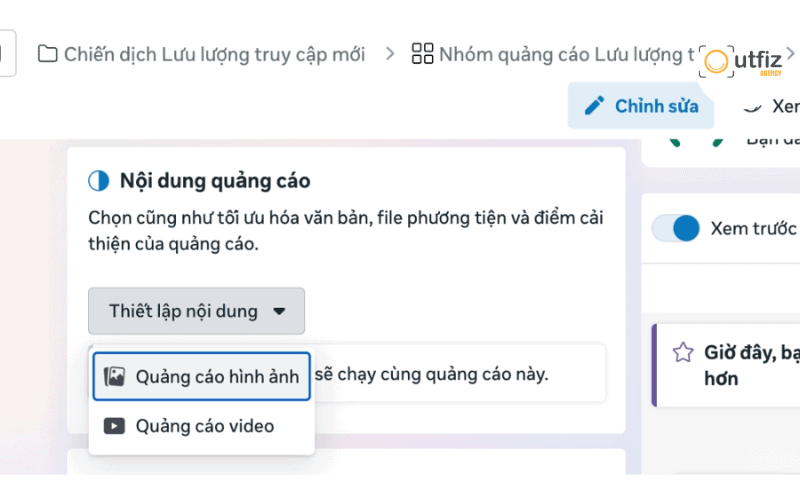
Task: Click the image icon in Quảng cáo hình ảnh
Action: (x=114, y=377)
